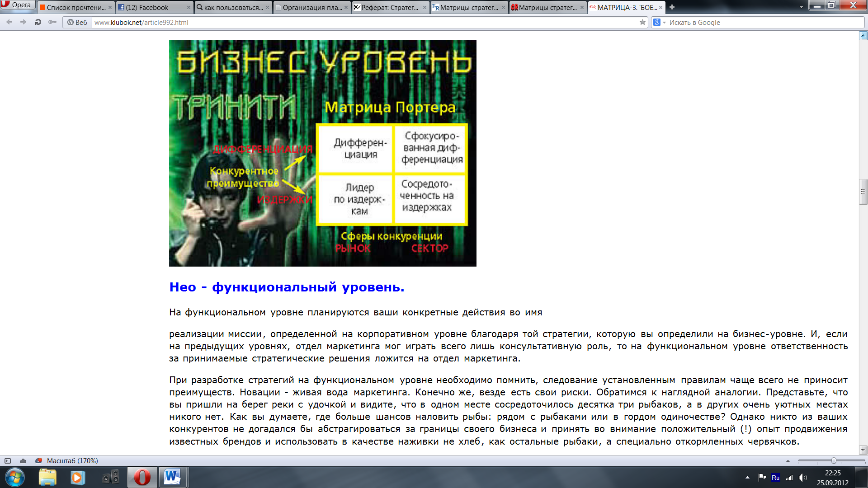Open the closed tabs list arrow
868x488 pixels.
click(801, 7)
